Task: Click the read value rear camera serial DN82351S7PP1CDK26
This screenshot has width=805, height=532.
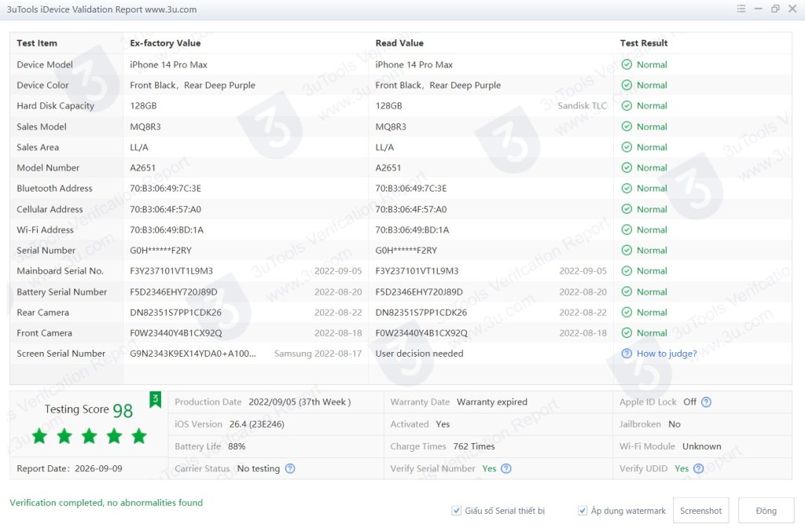Action: click(421, 313)
